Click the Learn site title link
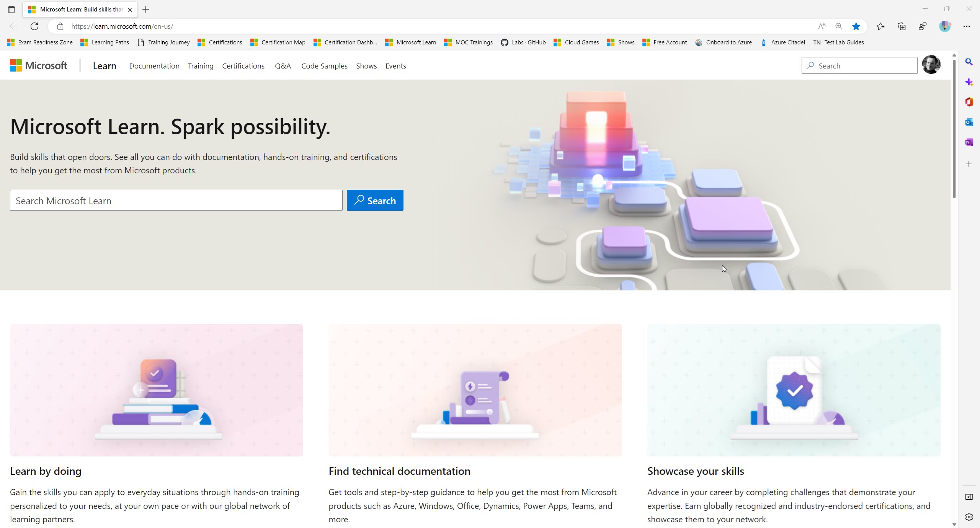Viewport: 980px width, 528px height. (105, 66)
